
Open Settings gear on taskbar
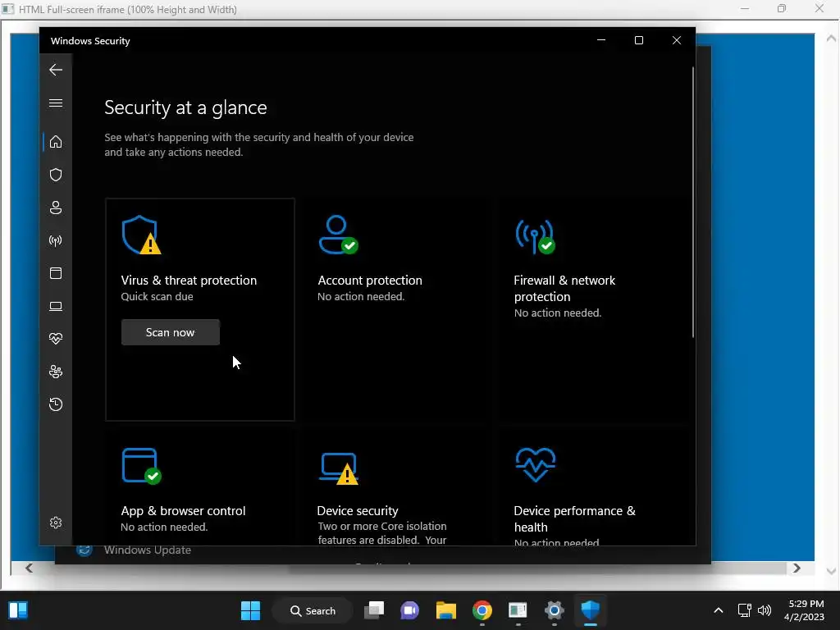click(x=555, y=610)
